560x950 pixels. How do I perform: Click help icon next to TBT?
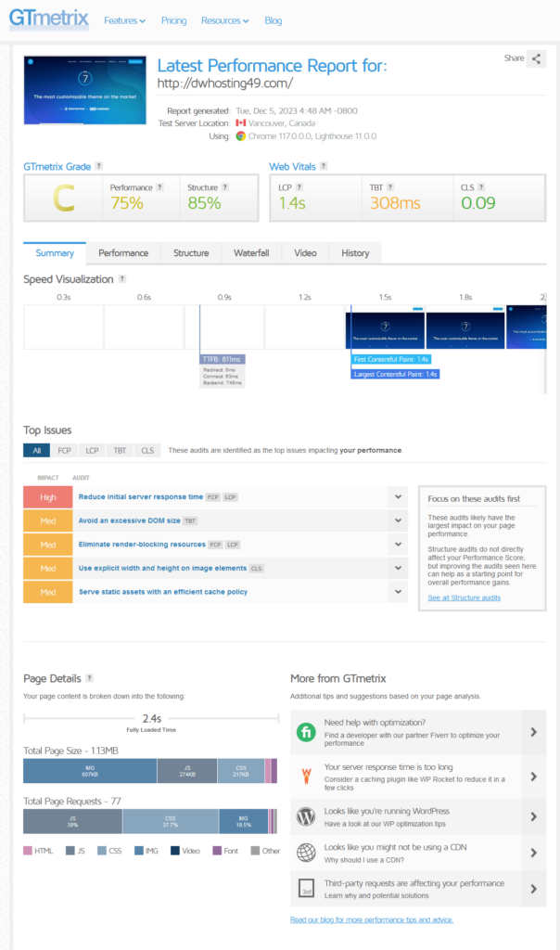390,187
